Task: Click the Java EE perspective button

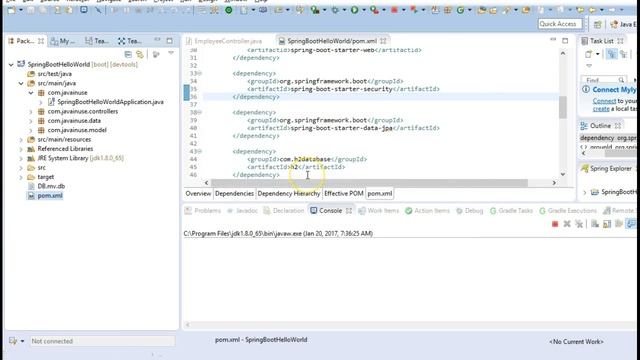Action: [x=624, y=24]
